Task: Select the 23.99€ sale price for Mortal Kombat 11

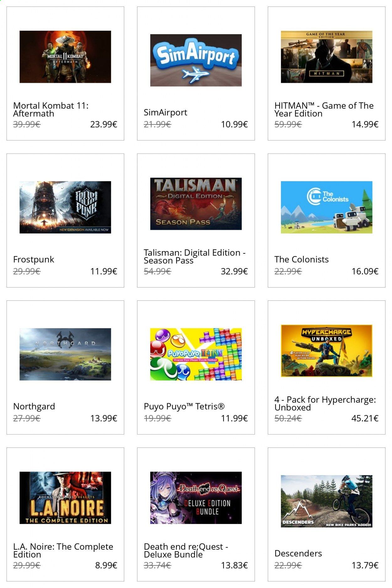Action: pyautogui.click(x=104, y=124)
